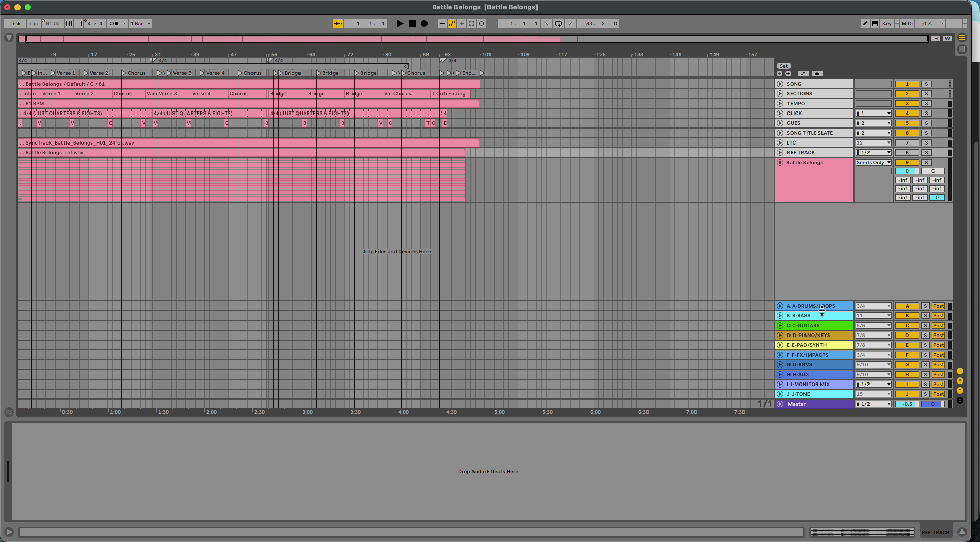This screenshot has width=980, height=542.
Task: Stop playback with the Stop button
Action: point(412,23)
